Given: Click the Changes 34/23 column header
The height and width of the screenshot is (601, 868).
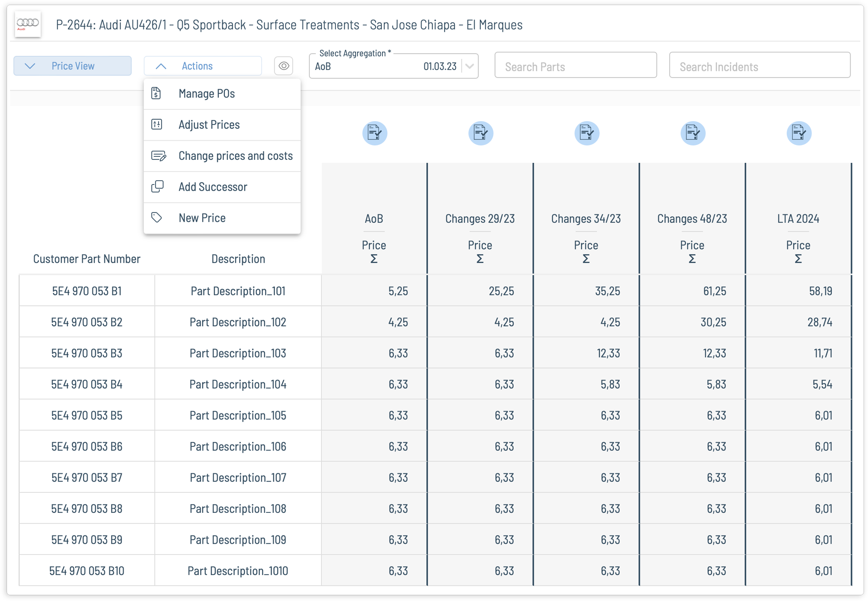Looking at the screenshot, I should point(586,219).
